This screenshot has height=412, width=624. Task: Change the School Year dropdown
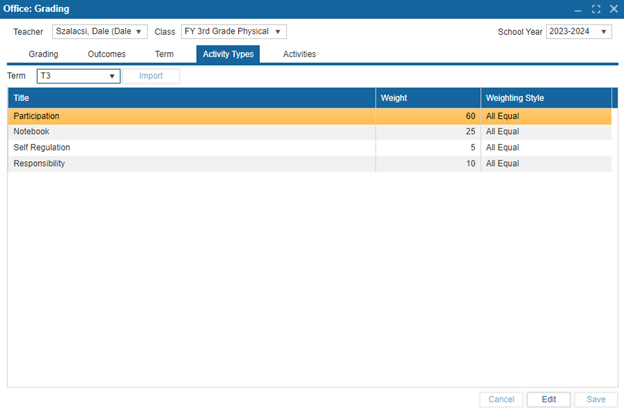[x=578, y=32]
